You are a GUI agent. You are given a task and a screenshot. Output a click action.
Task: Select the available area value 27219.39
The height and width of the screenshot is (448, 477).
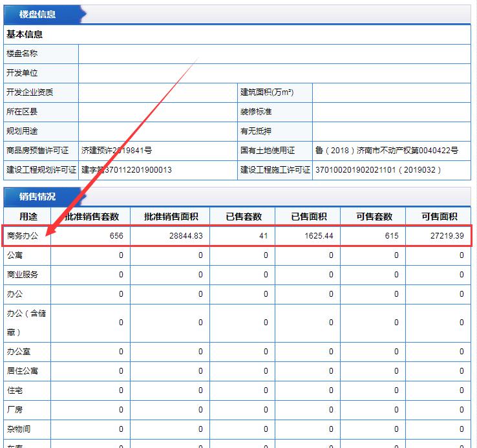point(447,236)
